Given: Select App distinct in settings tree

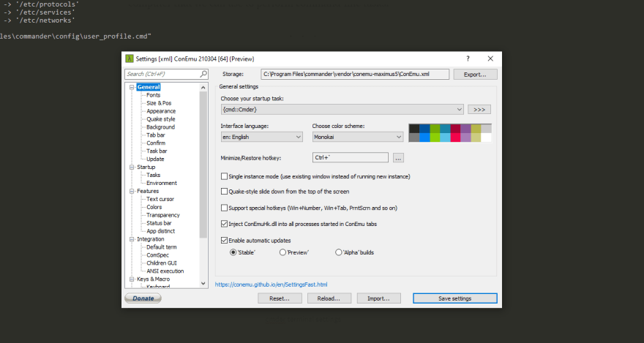Looking at the screenshot, I should (160, 231).
